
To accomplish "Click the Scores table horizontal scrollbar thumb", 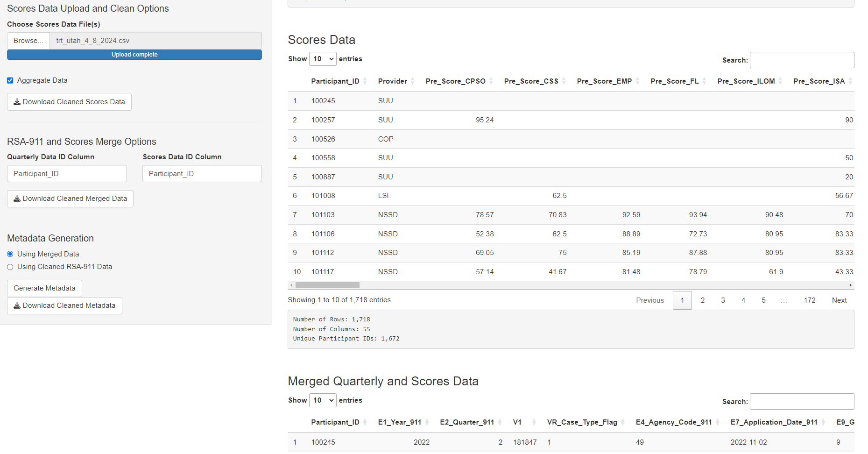I will (327, 285).
